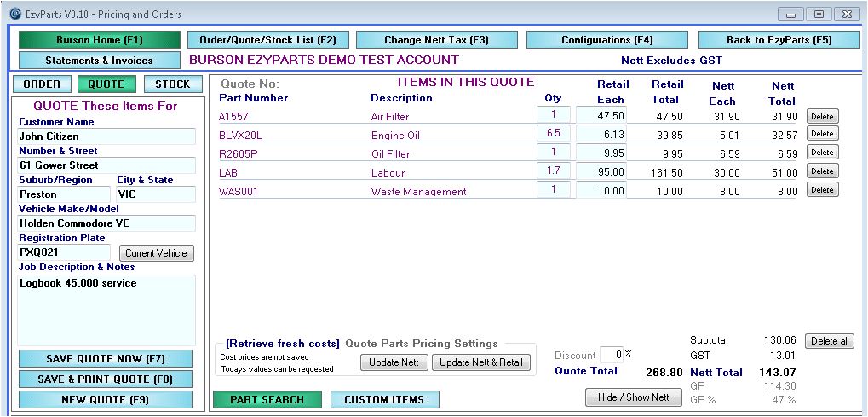Click Update Nett & Retail button
Screen dimensions: 868x417
[x=481, y=362]
